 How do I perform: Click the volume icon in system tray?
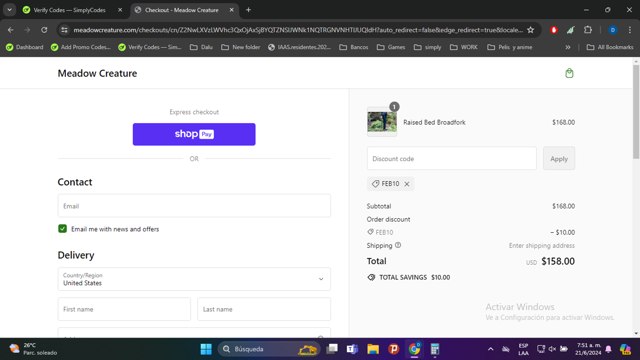pyautogui.click(x=552, y=349)
